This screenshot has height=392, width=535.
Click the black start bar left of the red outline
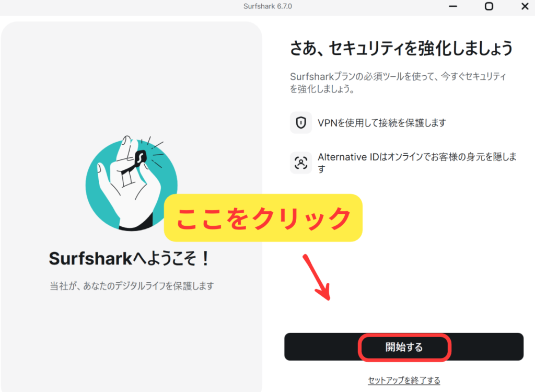321,347
